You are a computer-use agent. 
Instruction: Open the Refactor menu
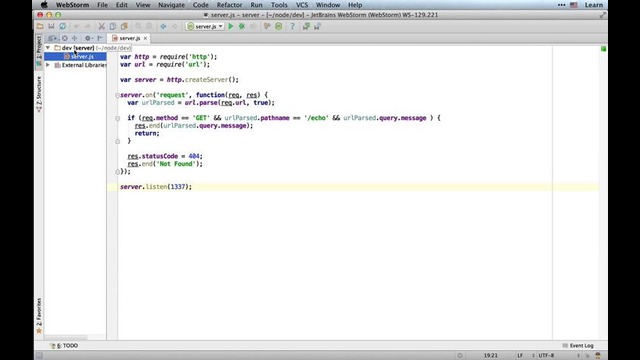pyautogui.click(x=229, y=5)
